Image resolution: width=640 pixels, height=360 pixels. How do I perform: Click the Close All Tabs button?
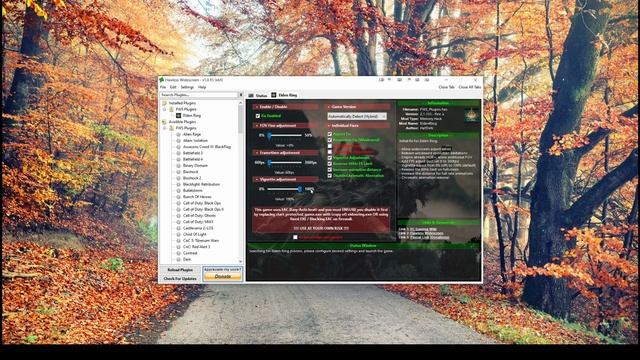(469, 87)
